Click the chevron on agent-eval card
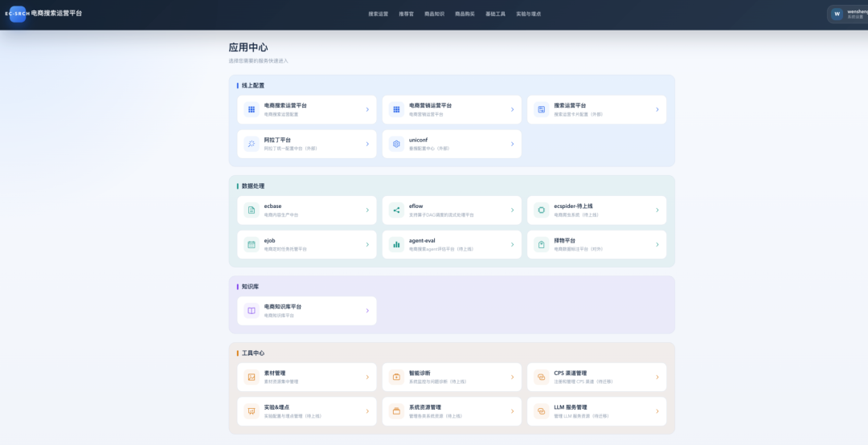 tap(513, 245)
